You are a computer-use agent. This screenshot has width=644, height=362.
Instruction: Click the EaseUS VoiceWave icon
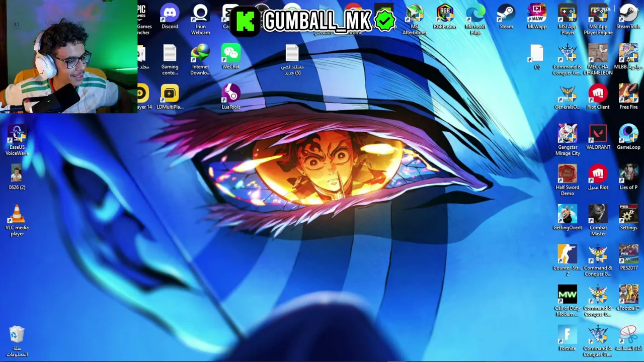tap(17, 140)
